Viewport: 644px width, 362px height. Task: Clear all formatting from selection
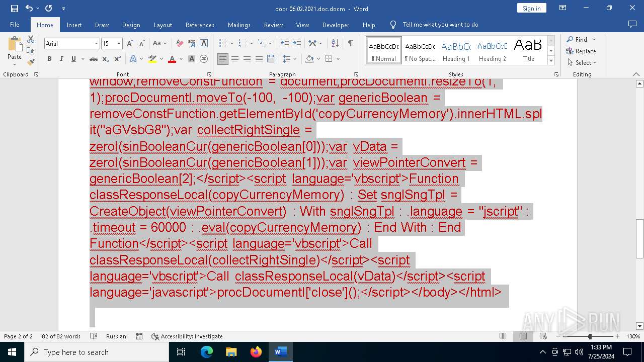point(180,44)
